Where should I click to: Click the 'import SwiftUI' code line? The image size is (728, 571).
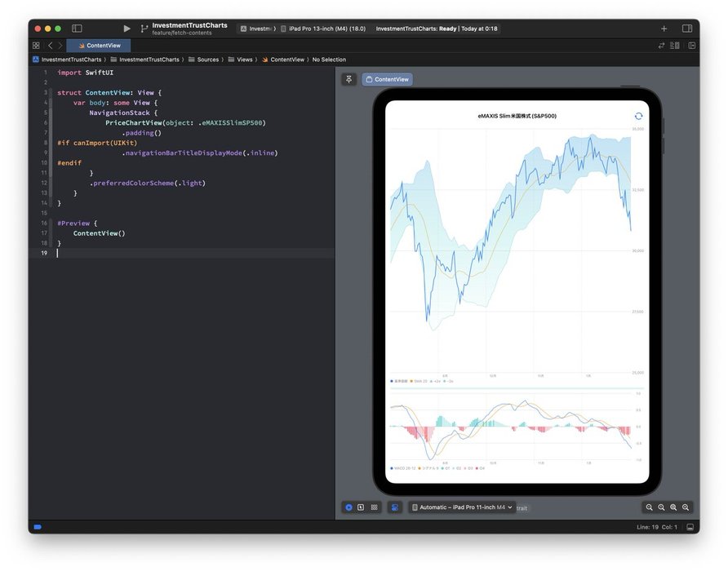(x=86, y=73)
